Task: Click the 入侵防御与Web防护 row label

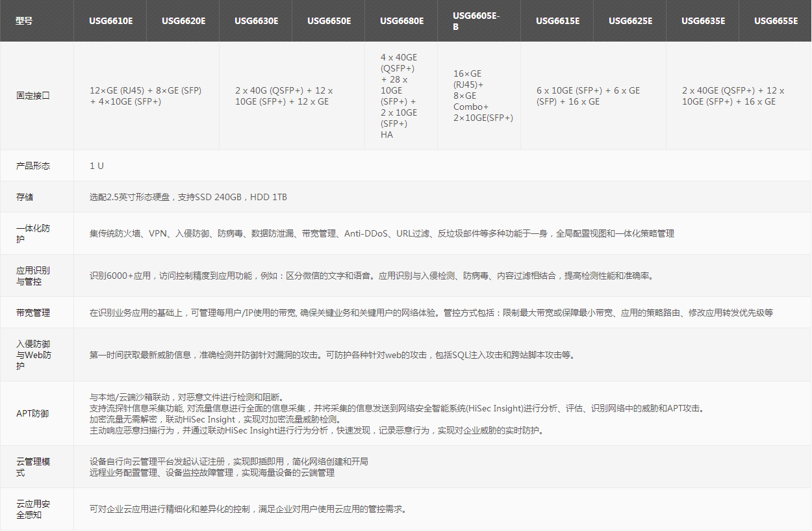Action: 33,355
